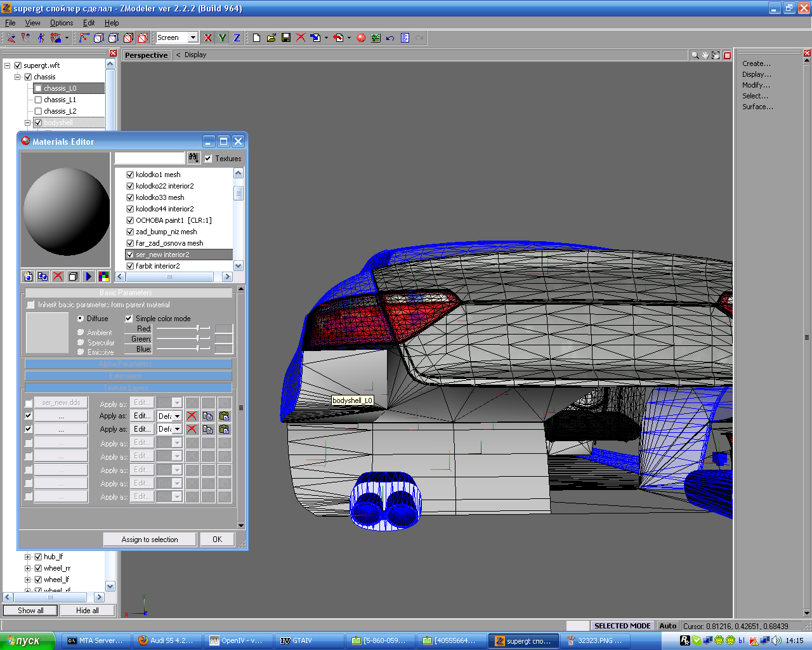Click the binoculars search icon in Materials Editor
812x650 pixels.
click(x=193, y=157)
